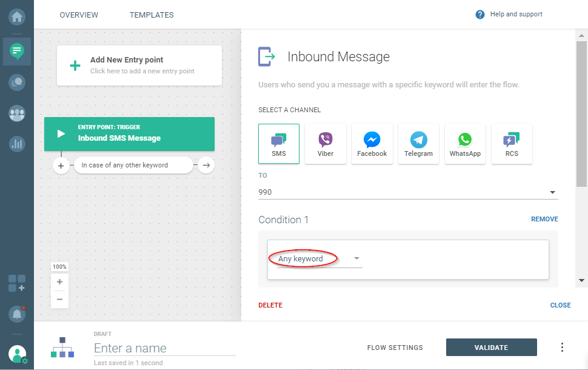Click the play icon on entry trigger
Image resolution: width=588 pixels, height=370 pixels.
[x=61, y=134]
